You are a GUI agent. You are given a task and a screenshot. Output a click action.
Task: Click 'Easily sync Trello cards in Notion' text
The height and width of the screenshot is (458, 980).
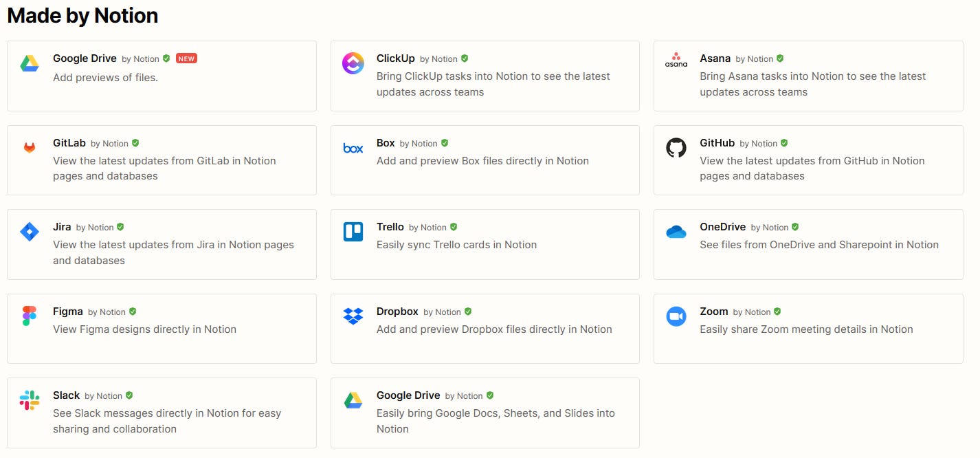pyautogui.click(x=457, y=245)
